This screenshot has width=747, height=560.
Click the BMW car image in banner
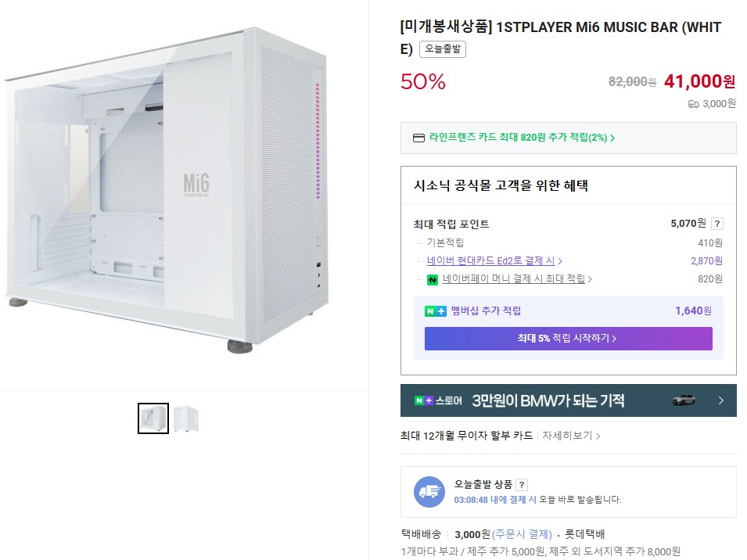click(684, 400)
